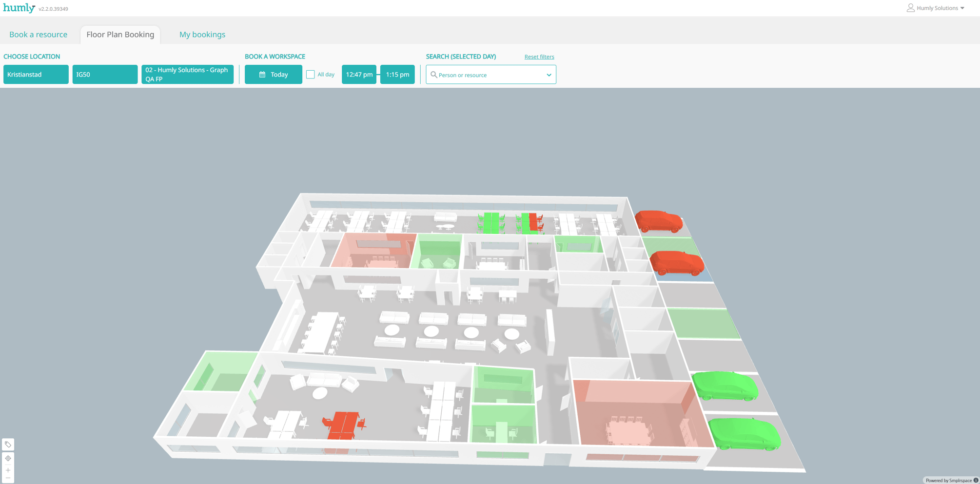Select the fully green desk cluster
Viewport: 980px width, 484px height.
tap(491, 223)
